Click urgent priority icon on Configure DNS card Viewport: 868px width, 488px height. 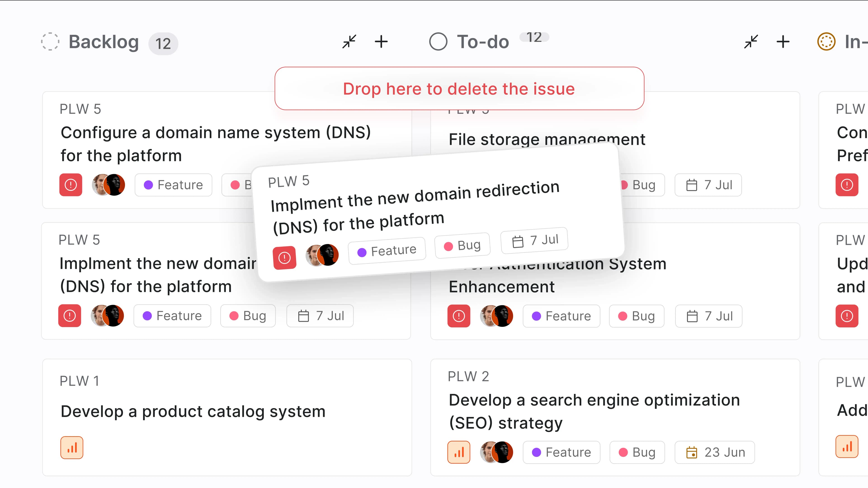(71, 185)
